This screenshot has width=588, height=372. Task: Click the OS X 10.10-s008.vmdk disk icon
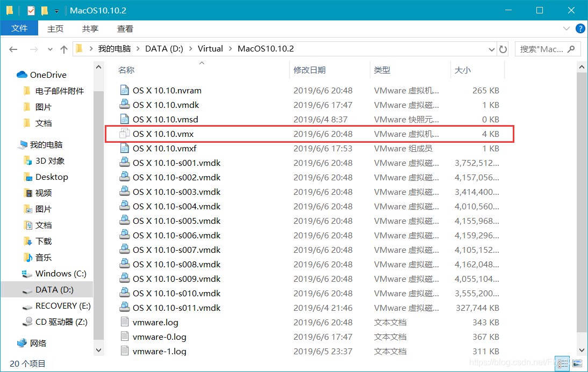click(x=124, y=264)
